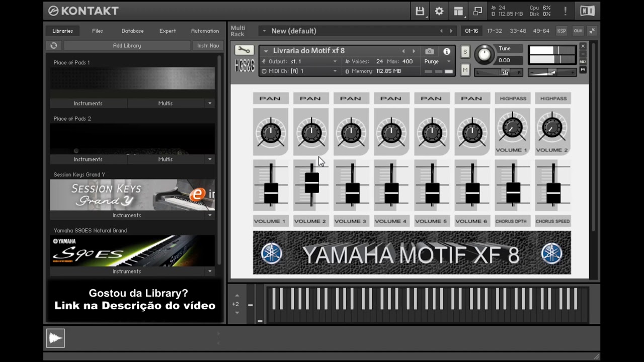The image size is (644, 362).
Task: Click the right Yamaha tuning-fork logo
Action: (x=551, y=253)
